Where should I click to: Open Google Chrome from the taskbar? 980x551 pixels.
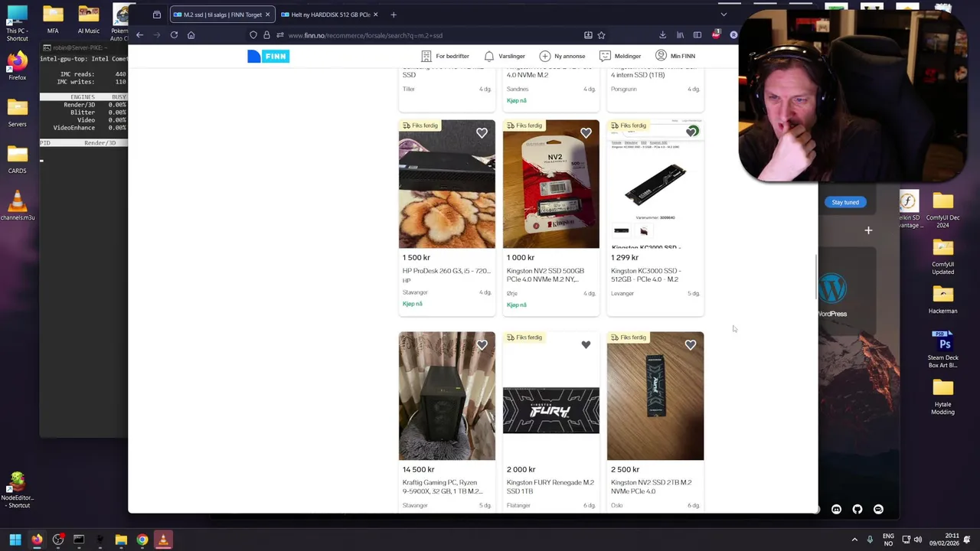[x=142, y=540]
